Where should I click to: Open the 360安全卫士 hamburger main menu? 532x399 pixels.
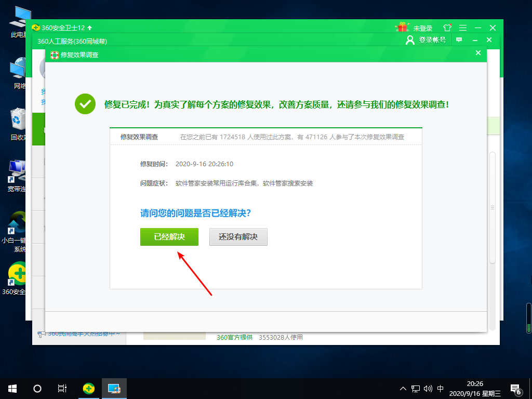[462, 28]
